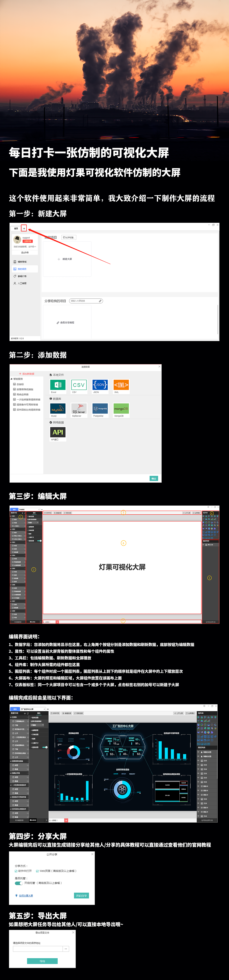Collapse the 智能服务 tree group
Screen dimensions: 229x980
point(11,379)
